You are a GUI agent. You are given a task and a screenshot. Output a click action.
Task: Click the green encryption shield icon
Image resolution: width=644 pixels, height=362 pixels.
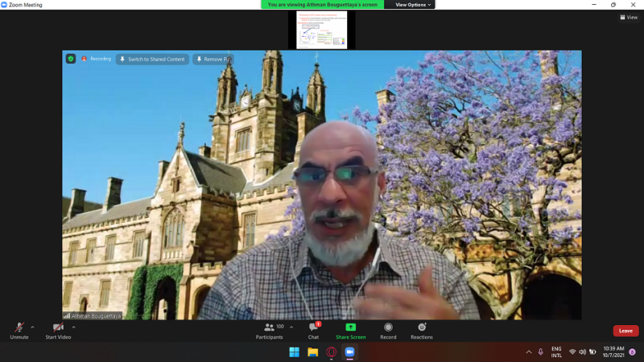click(x=71, y=59)
